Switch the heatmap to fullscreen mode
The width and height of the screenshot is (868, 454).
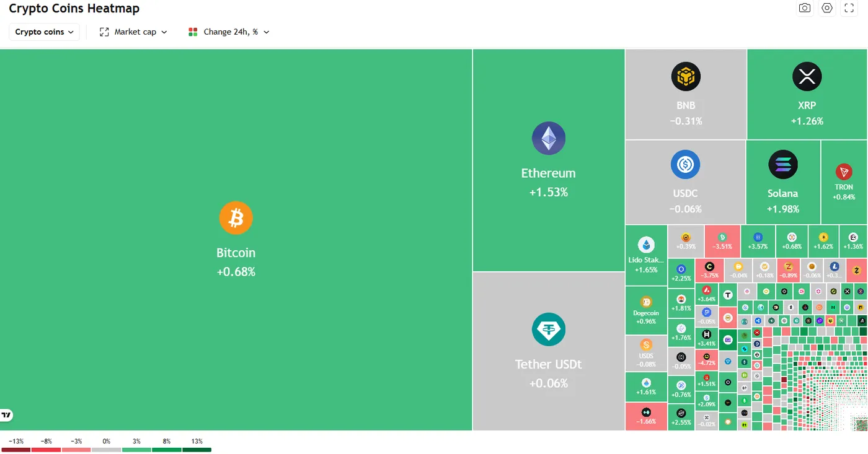[x=849, y=8]
